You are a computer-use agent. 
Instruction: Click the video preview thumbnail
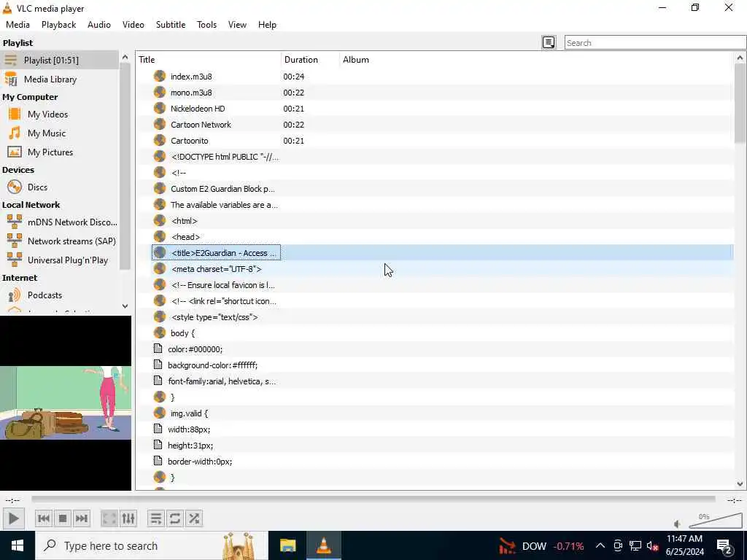pyautogui.click(x=66, y=402)
